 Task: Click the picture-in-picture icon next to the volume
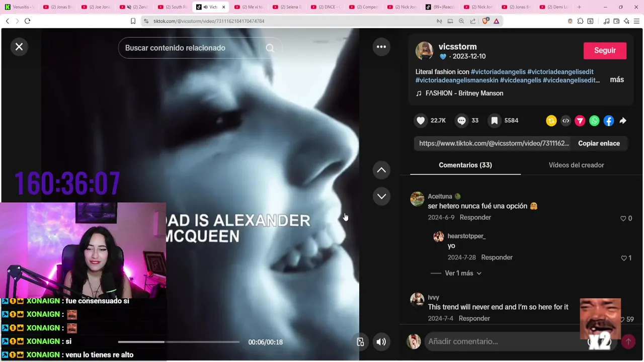(360, 342)
